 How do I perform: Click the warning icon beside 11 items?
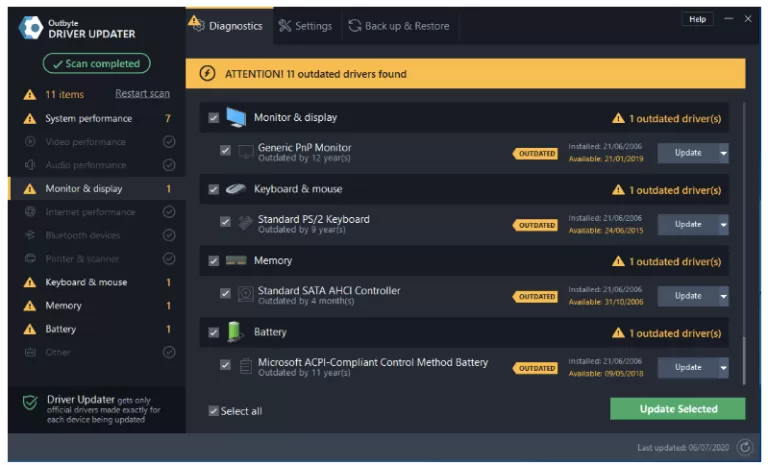pos(30,95)
